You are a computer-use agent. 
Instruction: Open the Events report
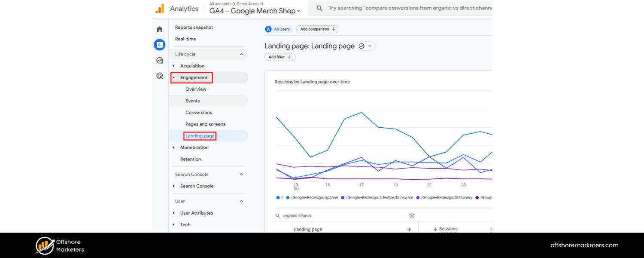point(193,101)
